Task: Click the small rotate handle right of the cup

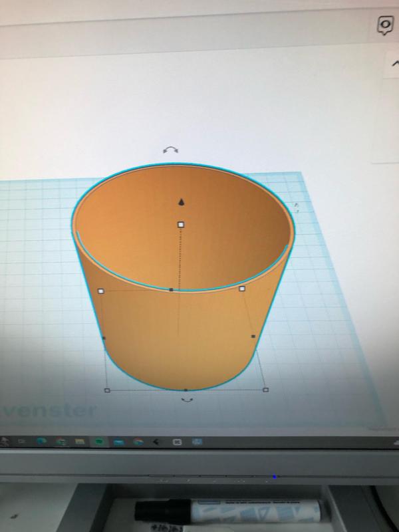Action: [x=297, y=206]
